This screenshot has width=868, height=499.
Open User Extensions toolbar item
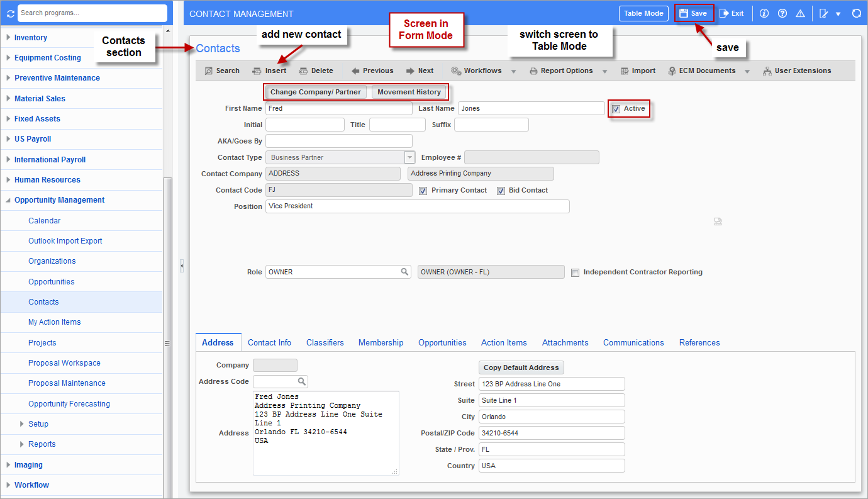pos(796,71)
